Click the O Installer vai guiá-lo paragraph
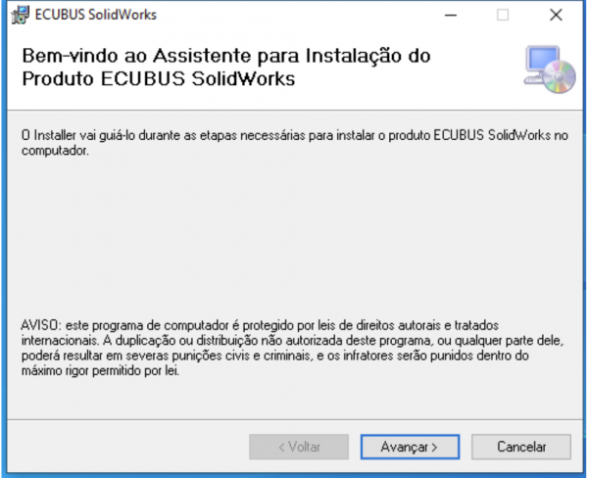The image size is (589, 479). click(x=294, y=143)
